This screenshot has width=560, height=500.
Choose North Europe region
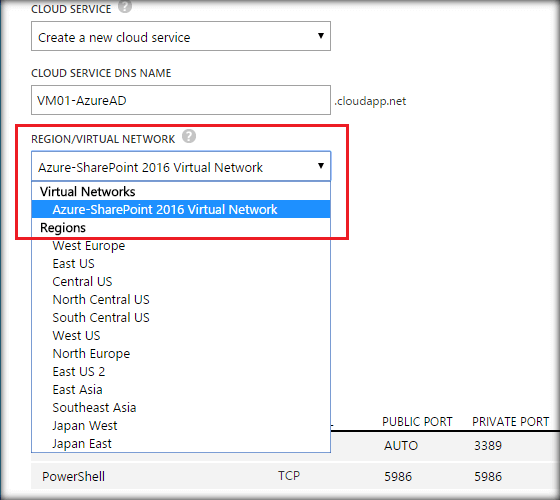click(x=181, y=354)
